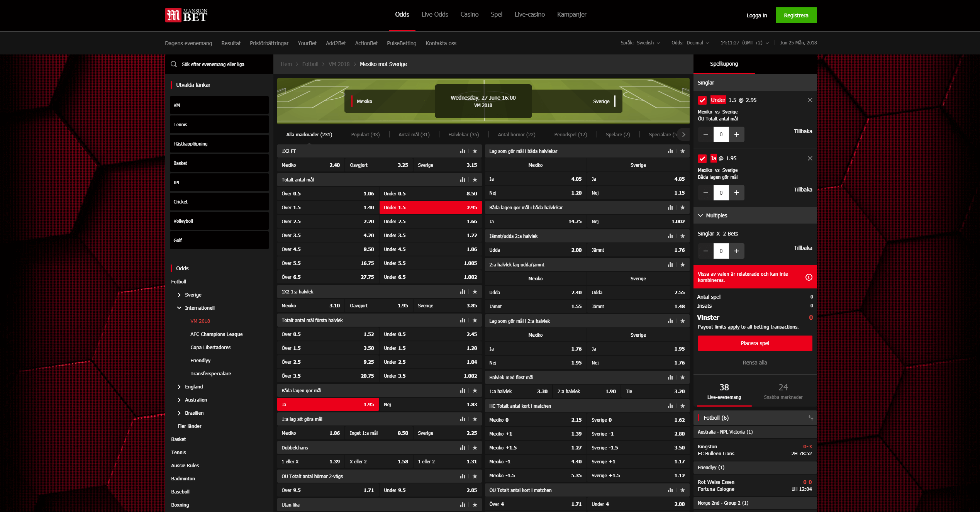Click the Logga in link

[756, 15]
